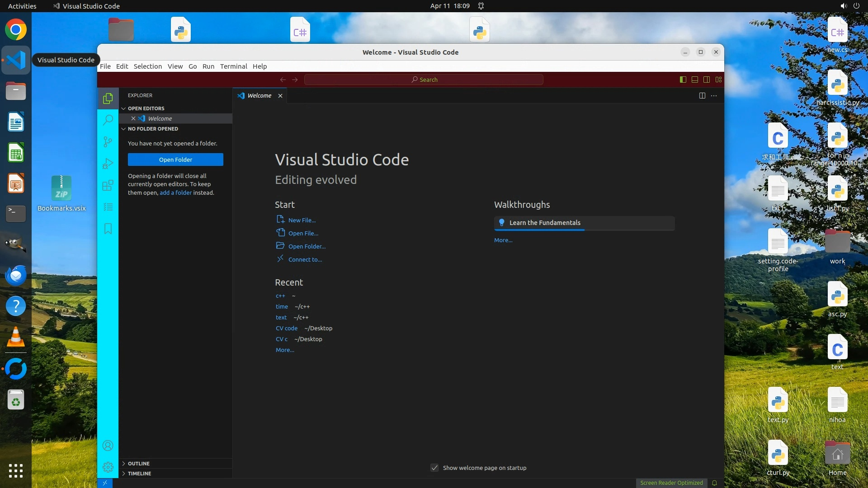Uncheck Show welcome page on startup
The width and height of the screenshot is (868, 488).
pyautogui.click(x=434, y=468)
